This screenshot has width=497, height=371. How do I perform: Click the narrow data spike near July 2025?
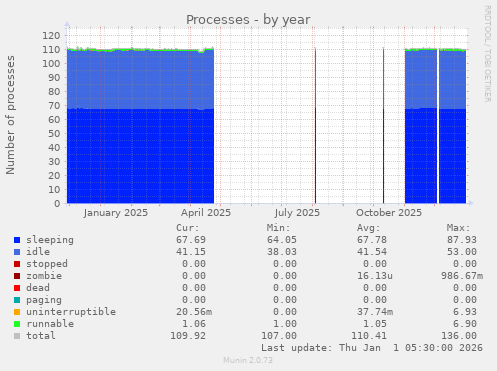315,126
